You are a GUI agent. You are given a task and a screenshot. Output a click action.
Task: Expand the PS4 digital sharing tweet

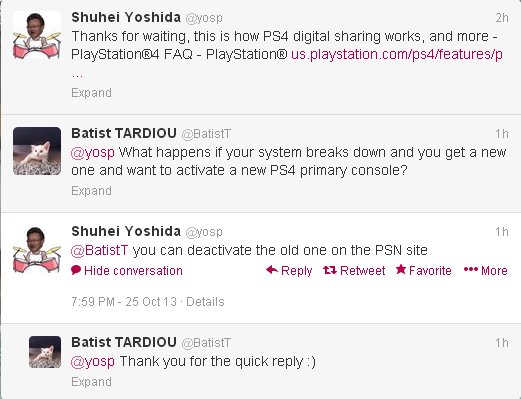(91, 93)
